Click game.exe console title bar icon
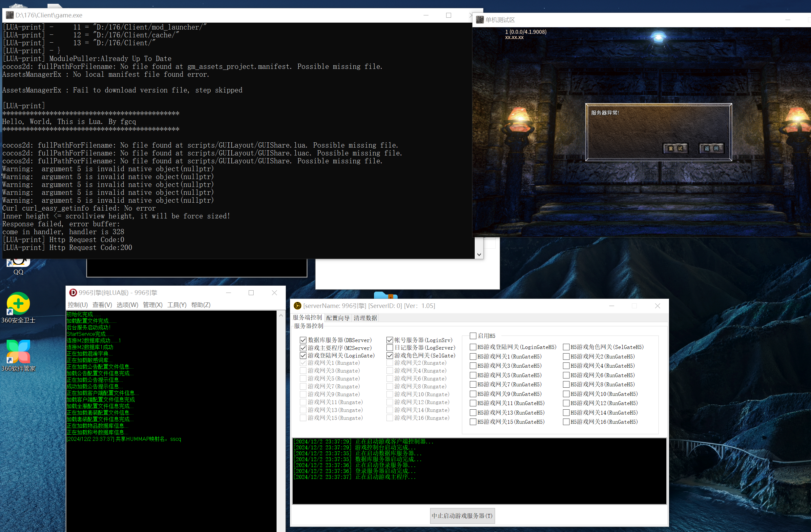Image resolution: width=811 pixels, height=532 pixels. click(x=10, y=15)
